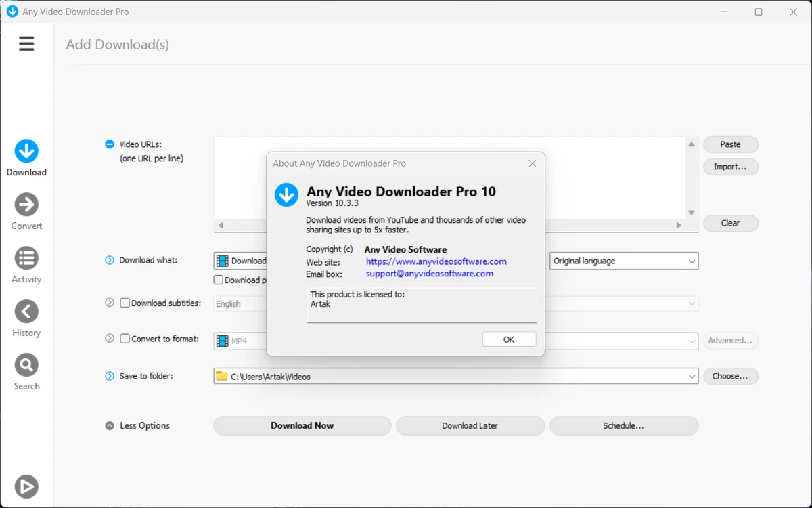Viewport: 812px width, 508px height.
Task: Click the folder icon in Save path
Action: [x=221, y=376]
